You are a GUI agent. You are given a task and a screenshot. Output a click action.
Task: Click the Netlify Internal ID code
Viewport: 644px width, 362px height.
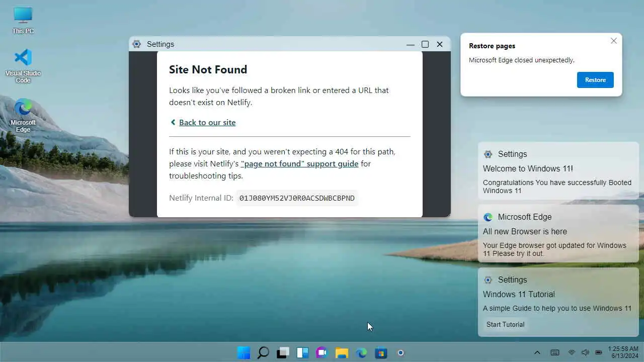[x=297, y=198]
